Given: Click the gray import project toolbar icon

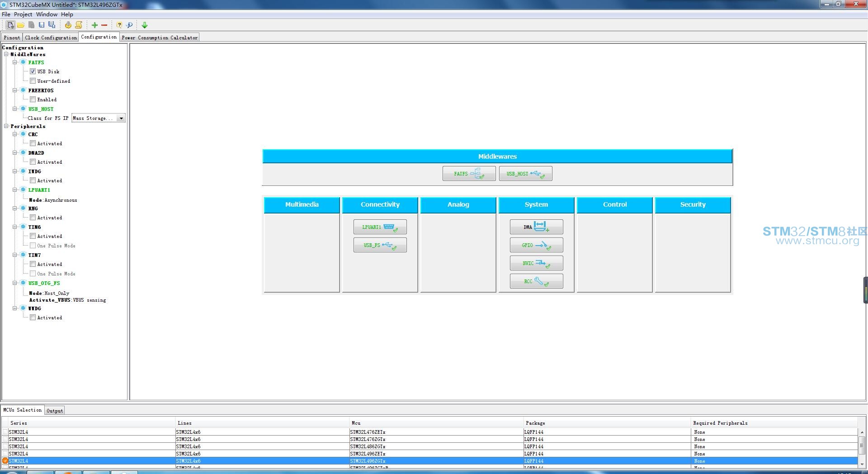Looking at the screenshot, I should [31, 25].
